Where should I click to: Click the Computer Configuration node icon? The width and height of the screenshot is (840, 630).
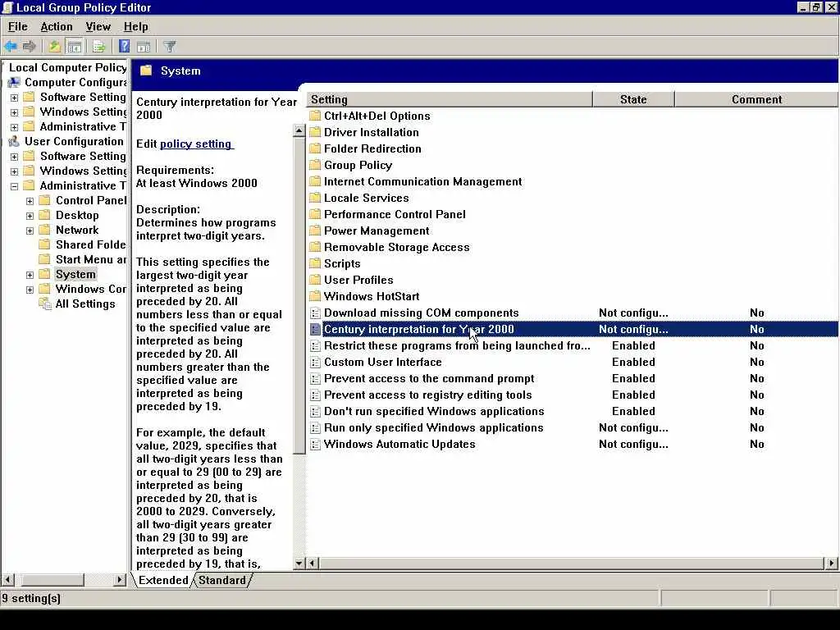tap(15, 83)
